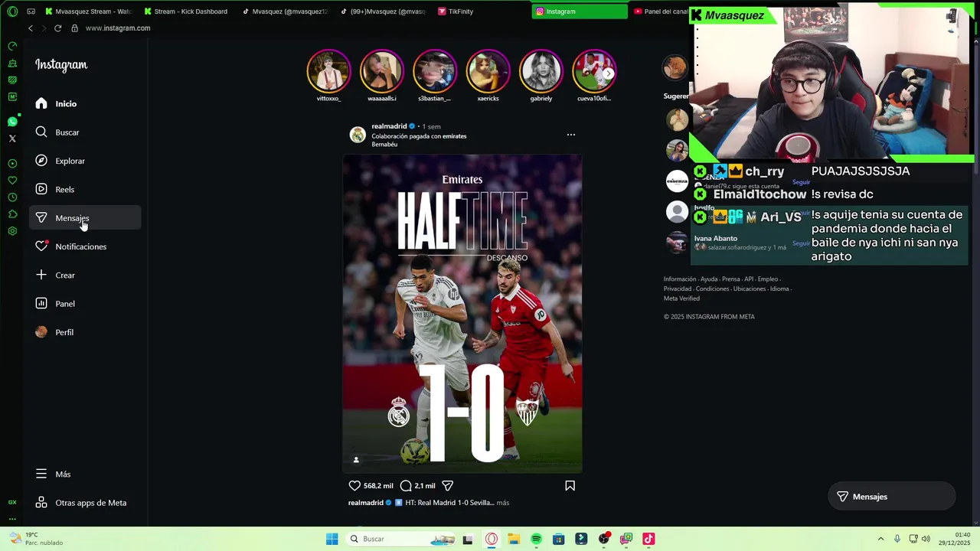Open the Privacidad footer link
Screen dimensions: 980x551
(x=678, y=289)
